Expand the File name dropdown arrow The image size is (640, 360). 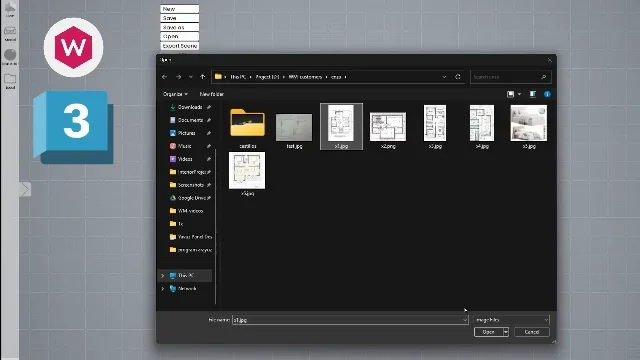click(x=465, y=320)
